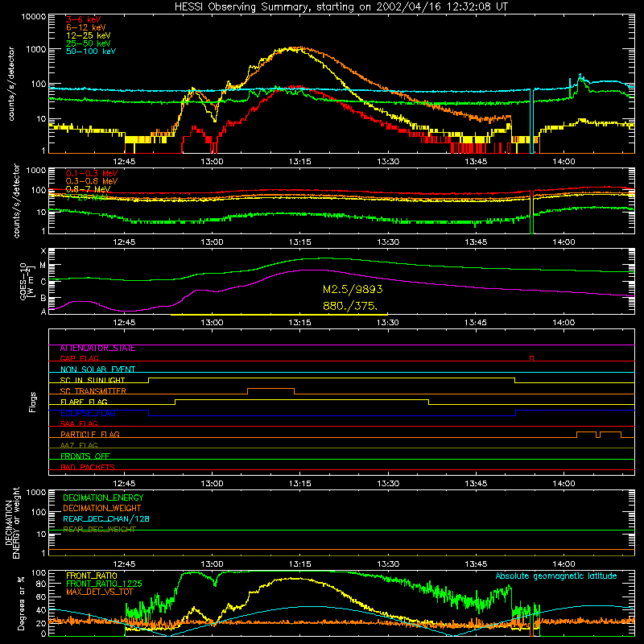
Task: Click the Absolute geomagnetic latitude label
Action: click(x=556, y=576)
